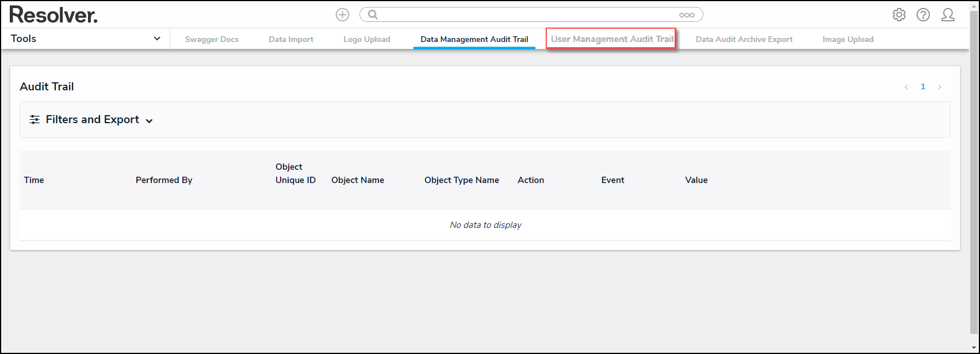Click the filter sliders icon
This screenshot has height=354, width=980.
(35, 120)
